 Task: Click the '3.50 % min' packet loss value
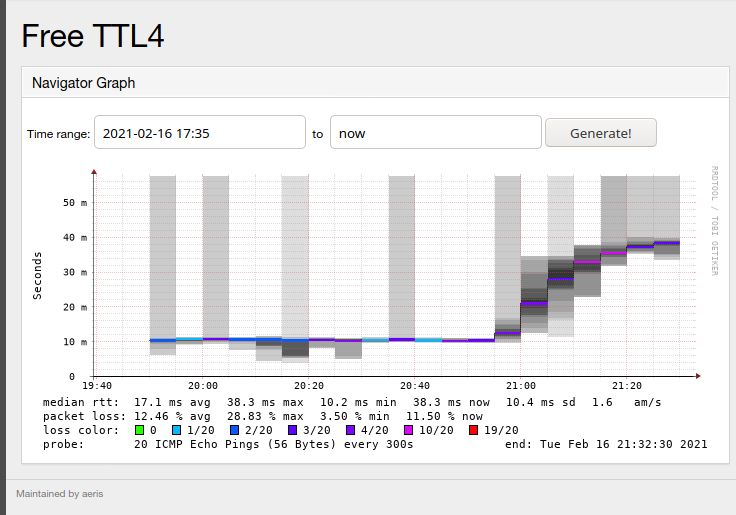355,416
